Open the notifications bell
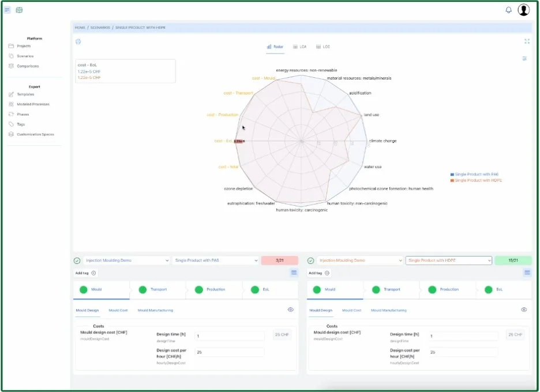This screenshot has height=392, width=540. click(x=508, y=10)
